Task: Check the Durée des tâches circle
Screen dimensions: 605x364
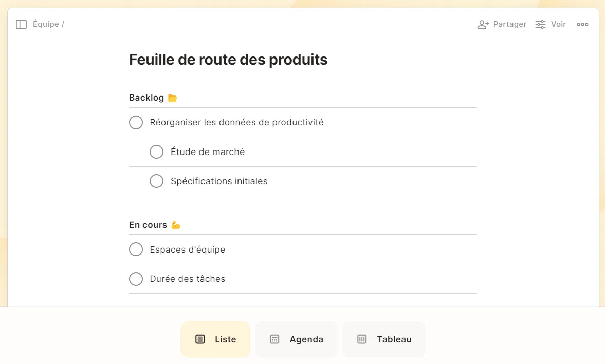Action: (136, 279)
